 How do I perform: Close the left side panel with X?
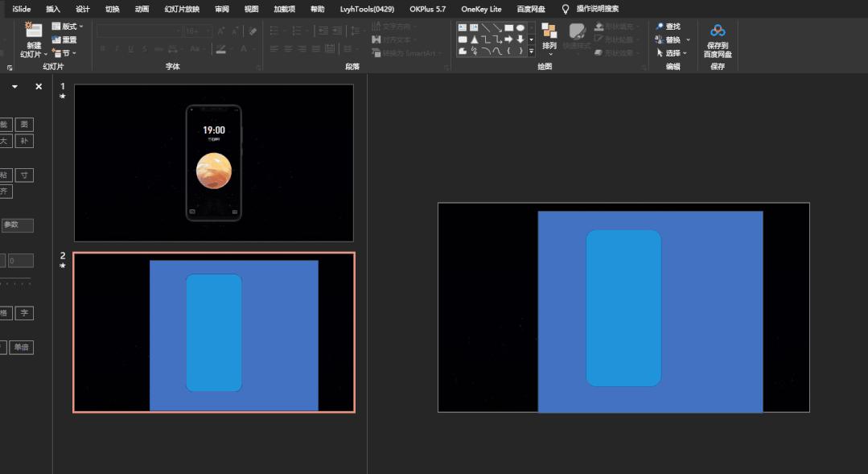[x=39, y=87]
